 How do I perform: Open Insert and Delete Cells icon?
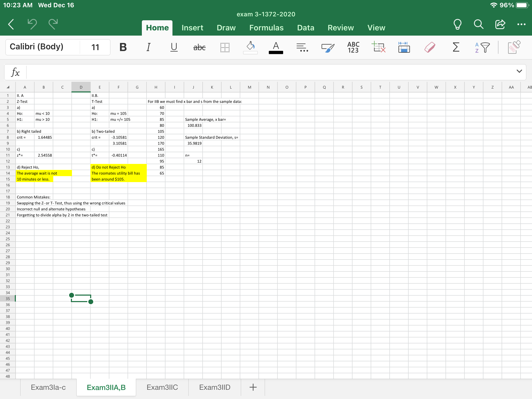coord(379,47)
